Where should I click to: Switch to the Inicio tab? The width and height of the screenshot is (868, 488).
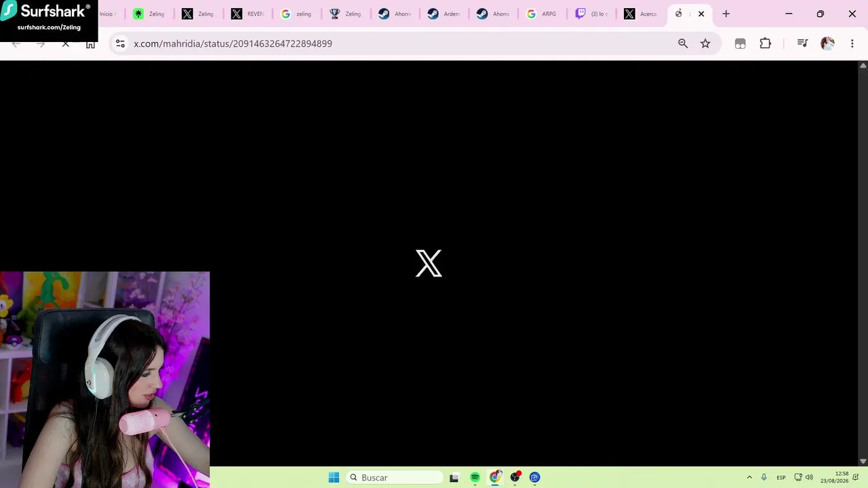108,14
